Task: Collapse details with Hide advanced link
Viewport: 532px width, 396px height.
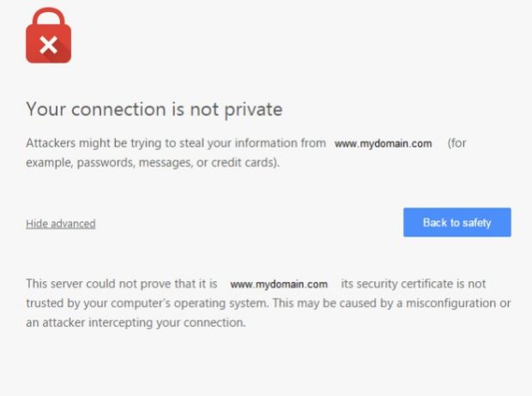Action: [x=60, y=224]
